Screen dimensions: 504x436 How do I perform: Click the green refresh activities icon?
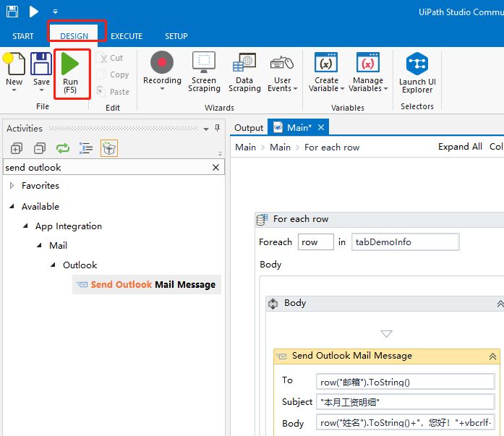63,148
